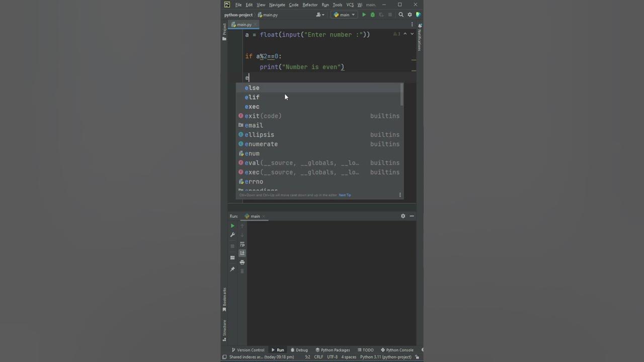Open the user account icon dropdown
This screenshot has height=362, width=644.
point(319,15)
